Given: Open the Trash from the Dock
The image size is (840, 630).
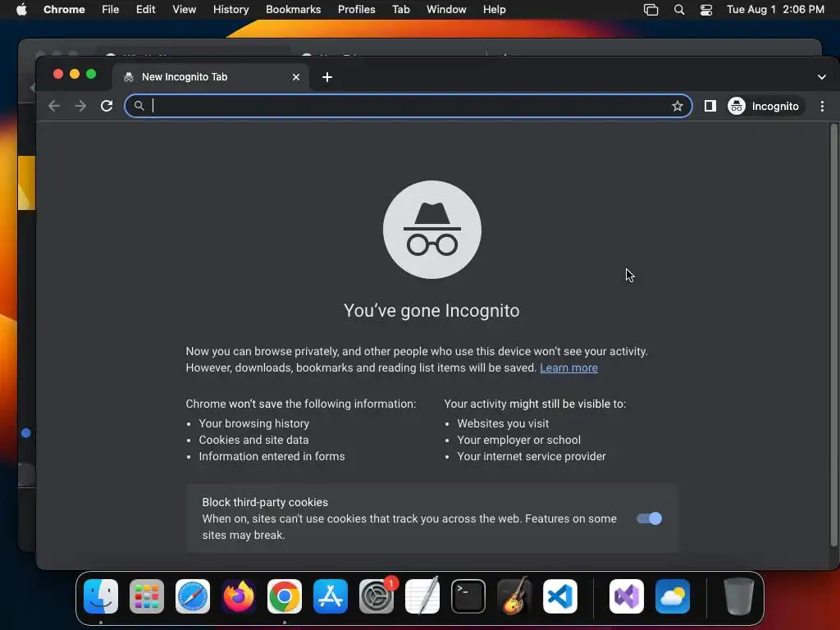Looking at the screenshot, I should [x=739, y=596].
